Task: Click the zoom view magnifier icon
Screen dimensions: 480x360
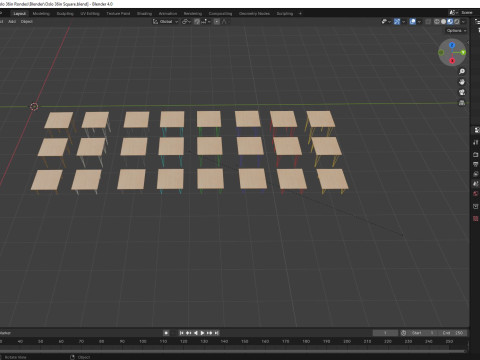Action: click(462, 71)
